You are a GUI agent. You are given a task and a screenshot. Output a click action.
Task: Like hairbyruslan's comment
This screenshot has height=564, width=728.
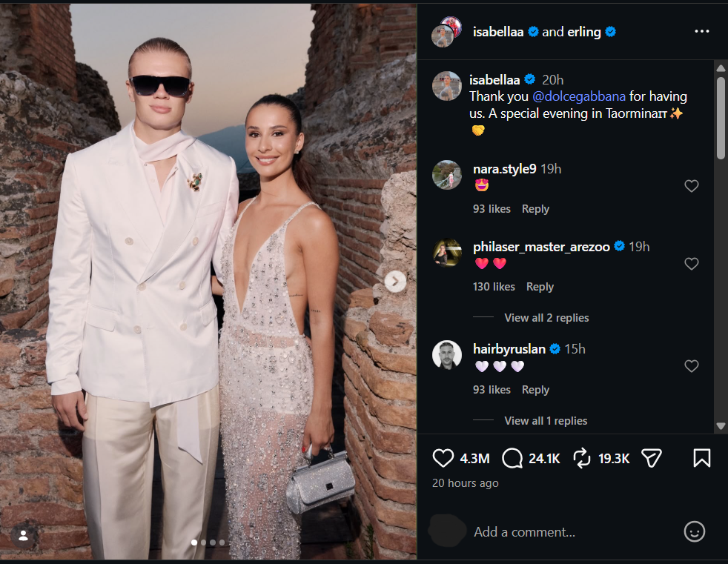[692, 366]
